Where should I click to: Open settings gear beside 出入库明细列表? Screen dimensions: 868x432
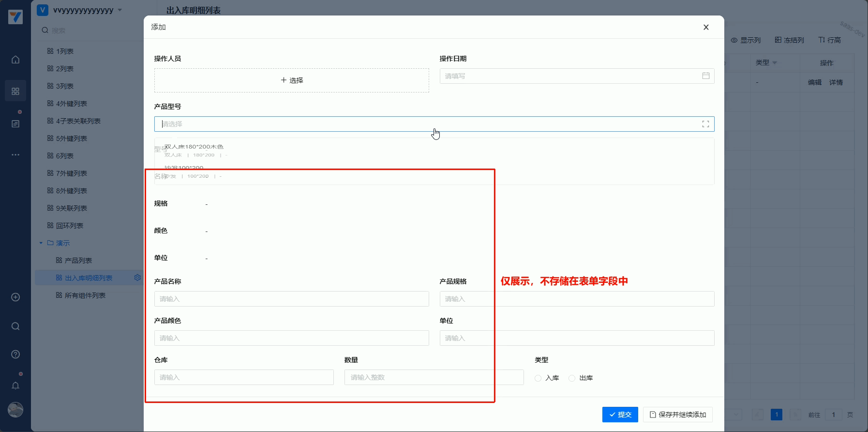pos(137,278)
